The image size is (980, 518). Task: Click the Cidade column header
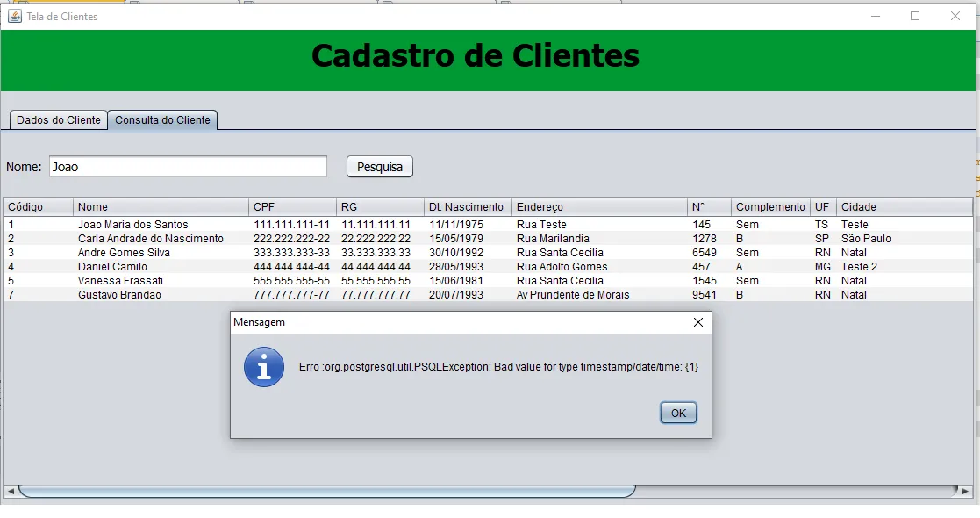pyautogui.click(x=905, y=207)
